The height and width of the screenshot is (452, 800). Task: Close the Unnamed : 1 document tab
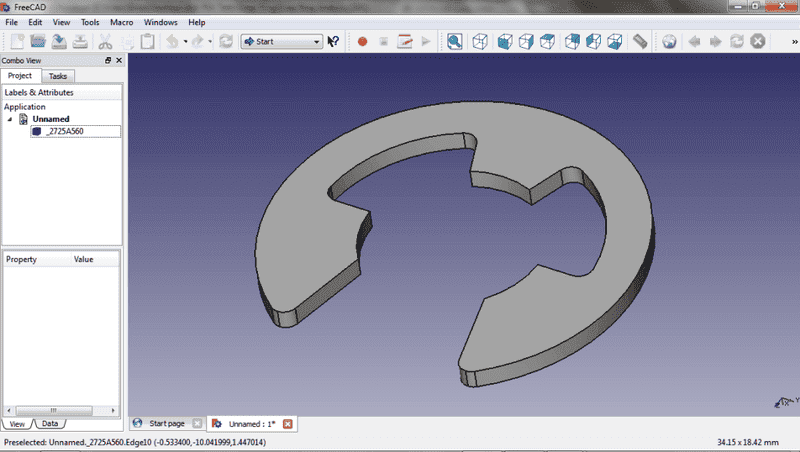pyautogui.click(x=288, y=424)
